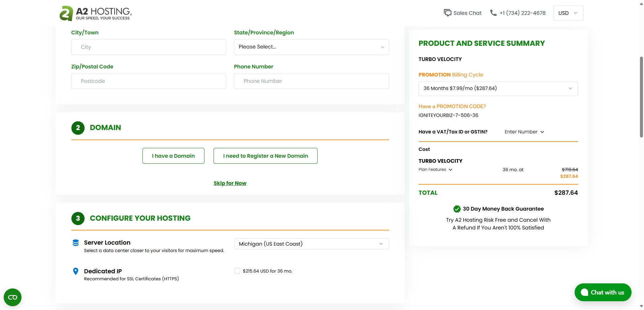Click the Dedicated IP pin icon

click(76, 271)
